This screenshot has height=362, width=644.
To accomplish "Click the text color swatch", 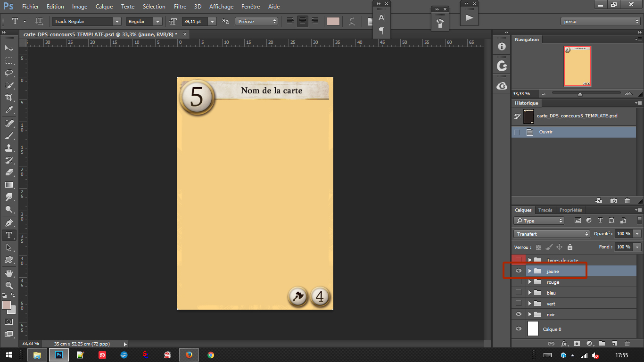I will tap(333, 22).
